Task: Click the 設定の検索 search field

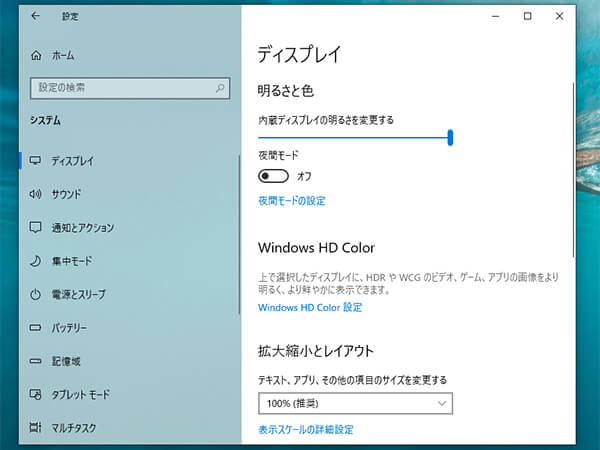Action: tap(130, 88)
